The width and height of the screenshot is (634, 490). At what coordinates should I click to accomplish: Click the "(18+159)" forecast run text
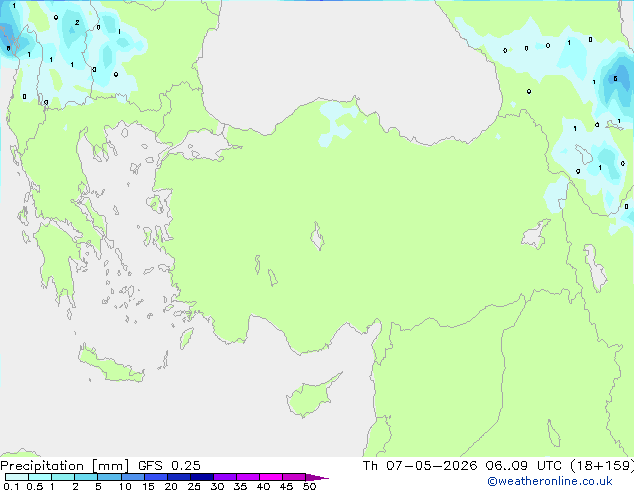(x=602, y=466)
